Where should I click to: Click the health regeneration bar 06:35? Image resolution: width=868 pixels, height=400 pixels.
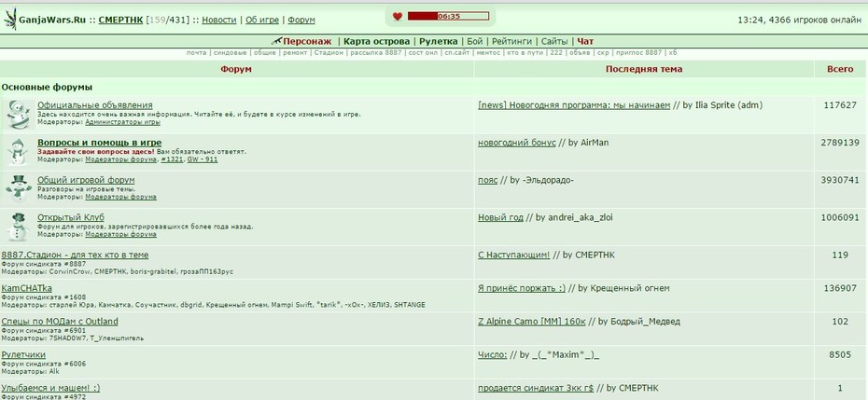[448, 16]
